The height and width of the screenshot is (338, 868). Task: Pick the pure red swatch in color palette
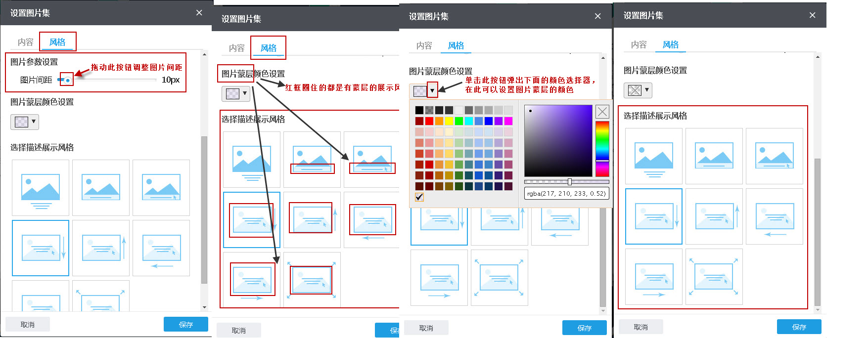point(429,121)
